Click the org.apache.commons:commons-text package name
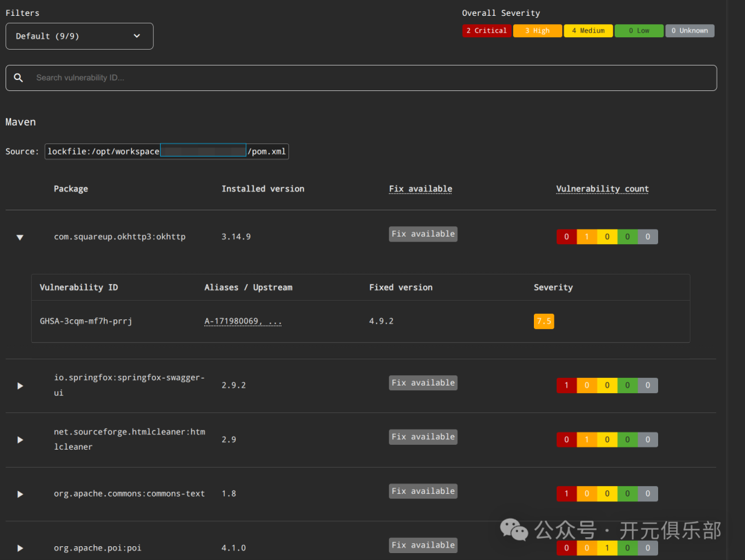This screenshot has height=560, width=745. (x=129, y=494)
